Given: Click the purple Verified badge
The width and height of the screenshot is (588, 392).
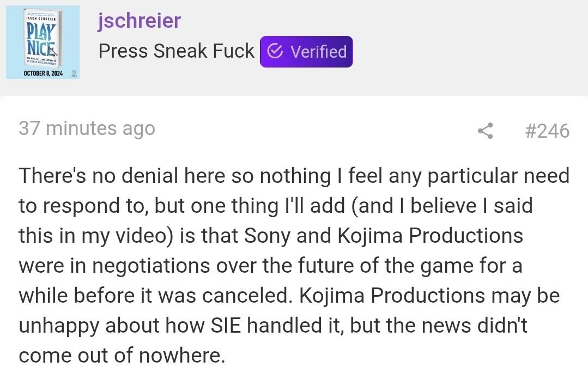Looking at the screenshot, I should [306, 52].
